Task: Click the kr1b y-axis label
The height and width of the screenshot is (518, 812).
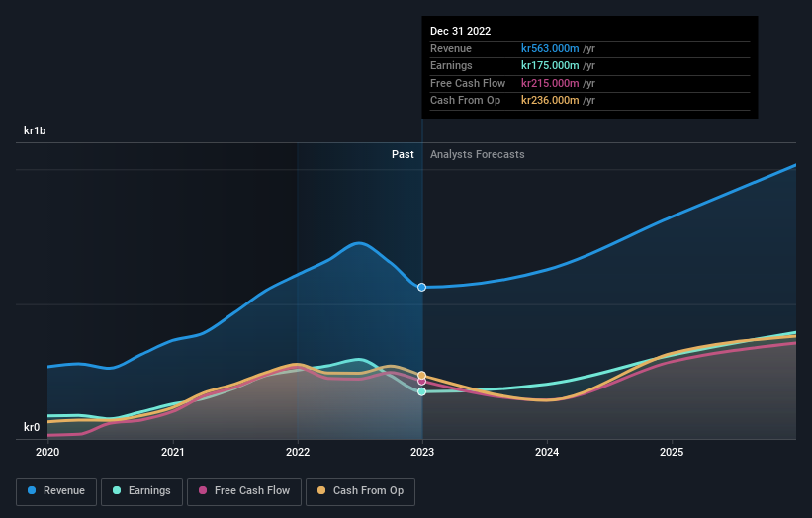Action: coord(35,130)
